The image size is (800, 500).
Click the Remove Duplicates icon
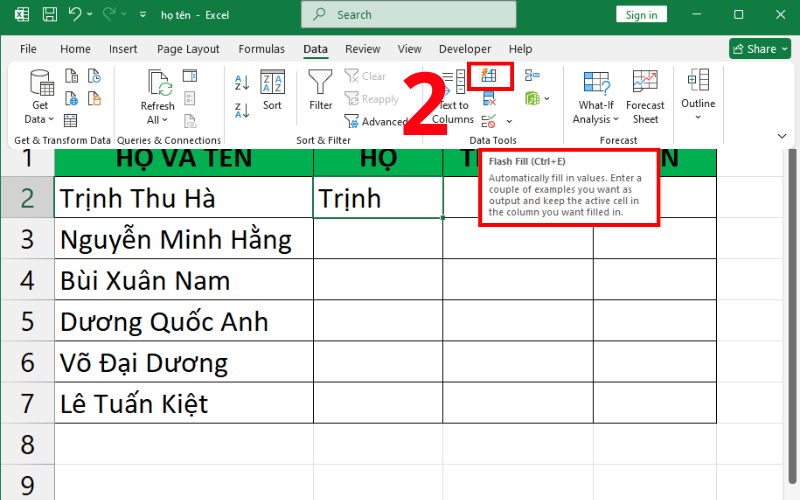pos(489,98)
